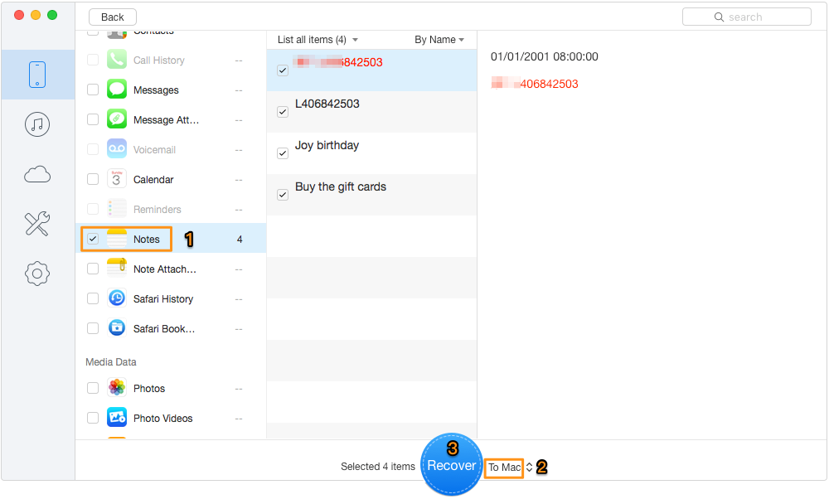The image size is (829, 504).
Task: Click the Calendar icon
Action: (117, 179)
